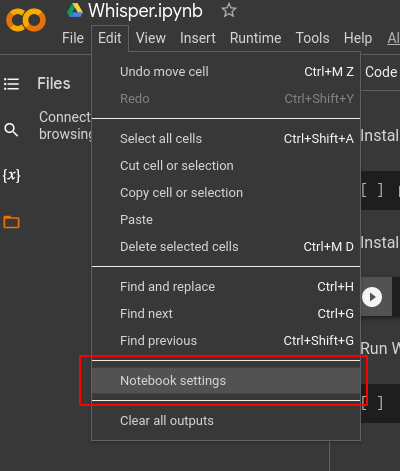The height and width of the screenshot is (471, 400).
Task: Open the Runtime menu
Action: [x=255, y=38]
